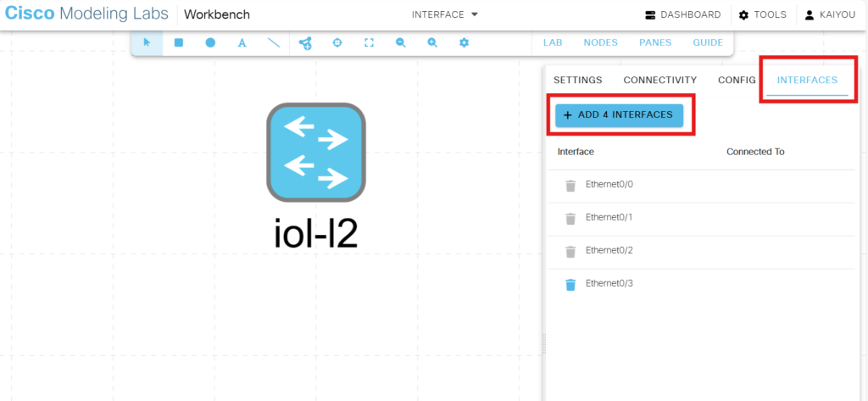Select the iol-l2 switch node icon

click(316, 153)
